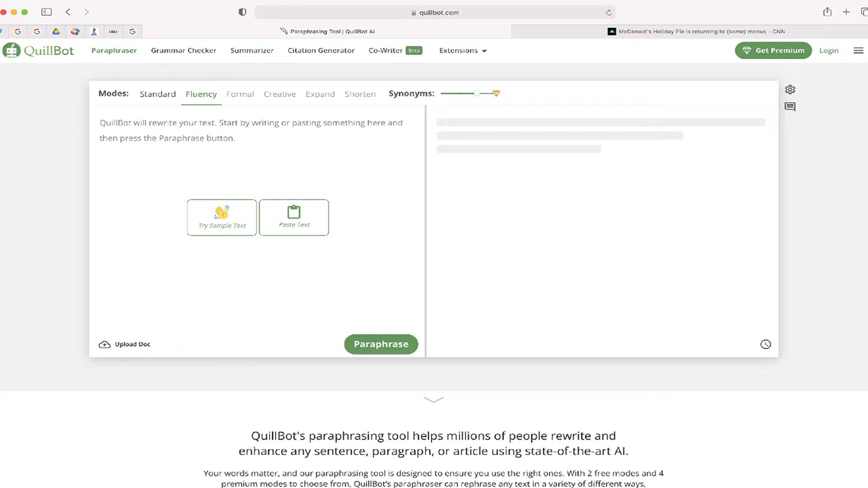Click the Paraphrase button
The width and height of the screenshot is (868, 488).
pyautogui.click(x=381, y=344)
